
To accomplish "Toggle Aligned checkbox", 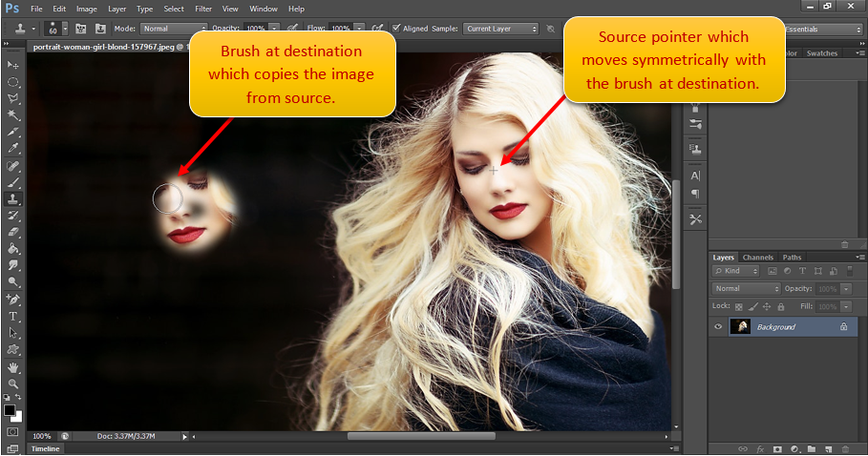I will coord(396,29).
